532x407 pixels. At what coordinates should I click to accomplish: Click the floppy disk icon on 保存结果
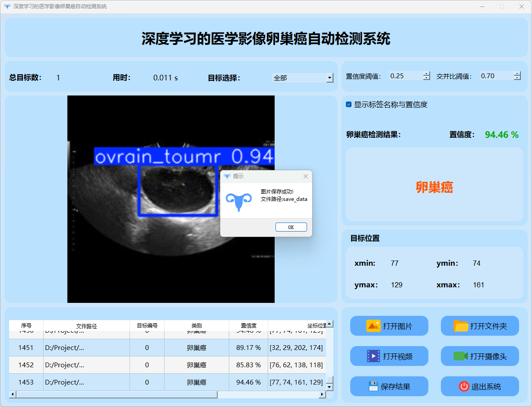pos(373,386)
